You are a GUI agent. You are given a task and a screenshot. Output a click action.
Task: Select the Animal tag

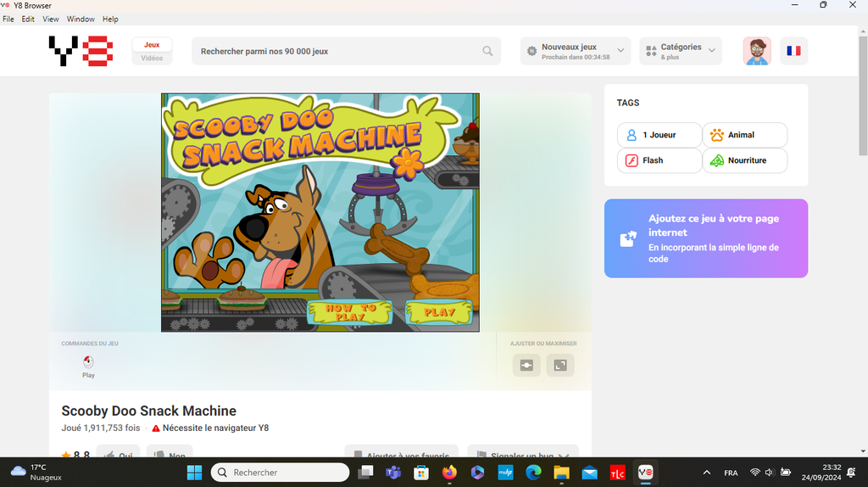point(744,135)
